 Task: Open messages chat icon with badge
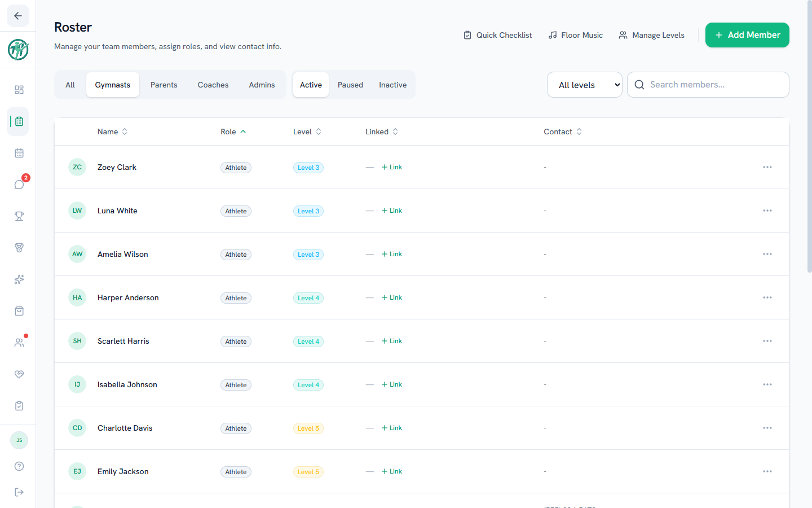tap(19, 185)
